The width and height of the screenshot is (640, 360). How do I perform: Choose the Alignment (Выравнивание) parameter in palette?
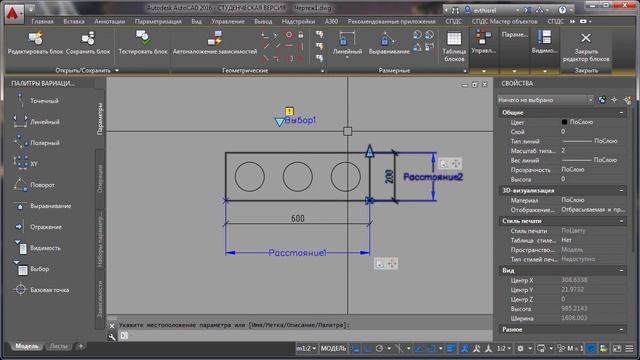coord(42,206)
